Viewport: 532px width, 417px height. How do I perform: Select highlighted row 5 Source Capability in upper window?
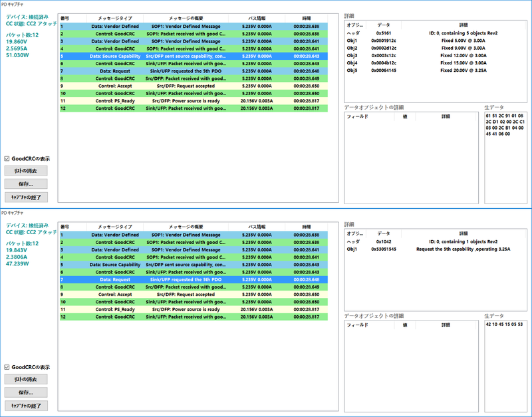click(x=194, y=57)
